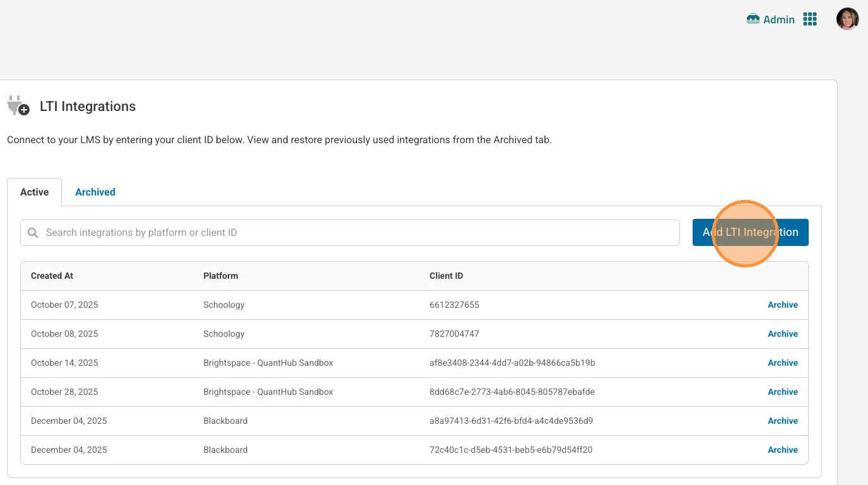
Task: Open the Admin link in header
Action: pyautogui.click(x=778, y=20)
